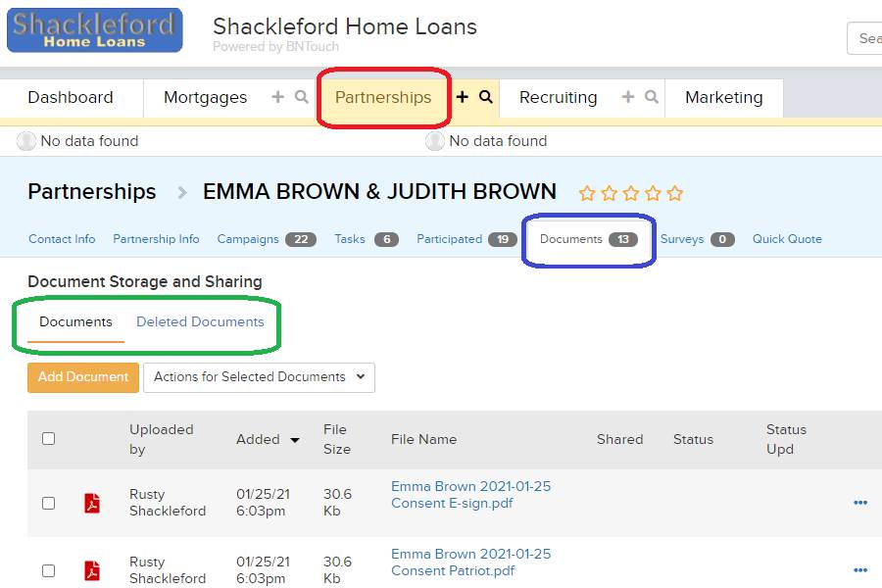Select the Documents sub-tab under Document Storage
Viewport: 882px width, 588px height.
click(75, 321)
